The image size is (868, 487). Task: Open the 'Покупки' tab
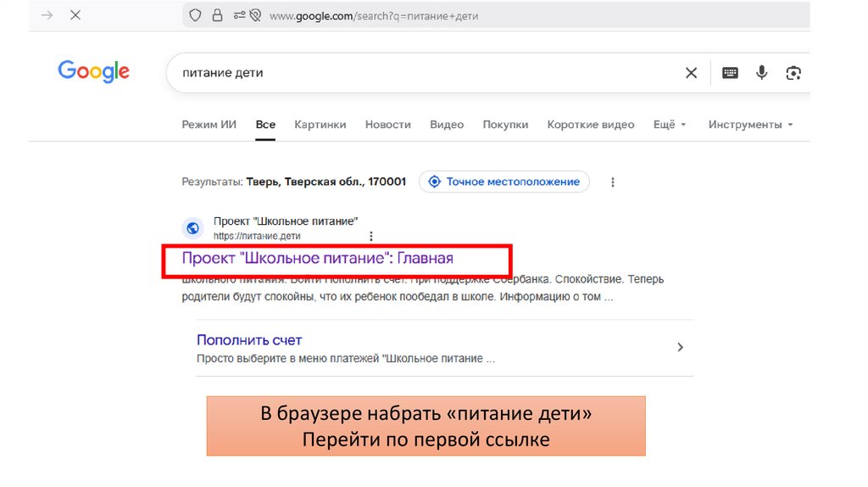coord(505,125)
